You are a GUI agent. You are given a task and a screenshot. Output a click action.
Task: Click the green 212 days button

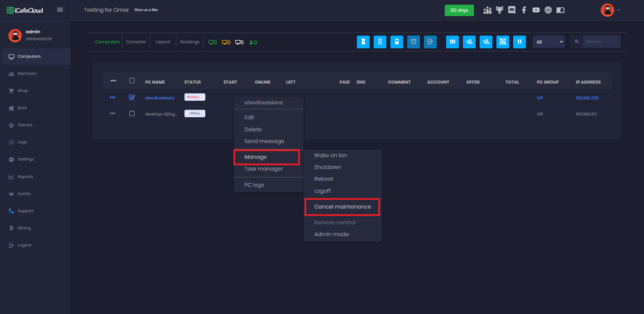click(x=459, y=10)
